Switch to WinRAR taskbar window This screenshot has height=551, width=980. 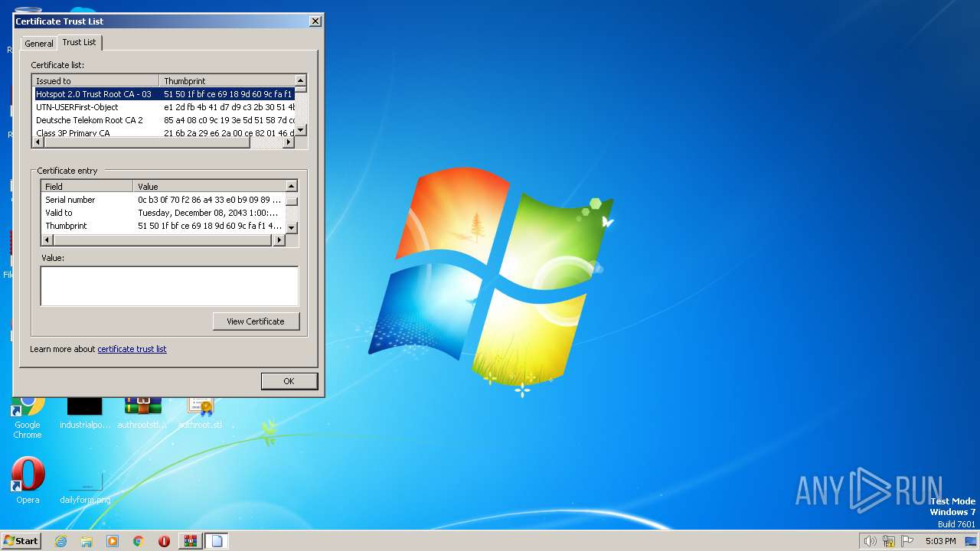click(191, 541)
